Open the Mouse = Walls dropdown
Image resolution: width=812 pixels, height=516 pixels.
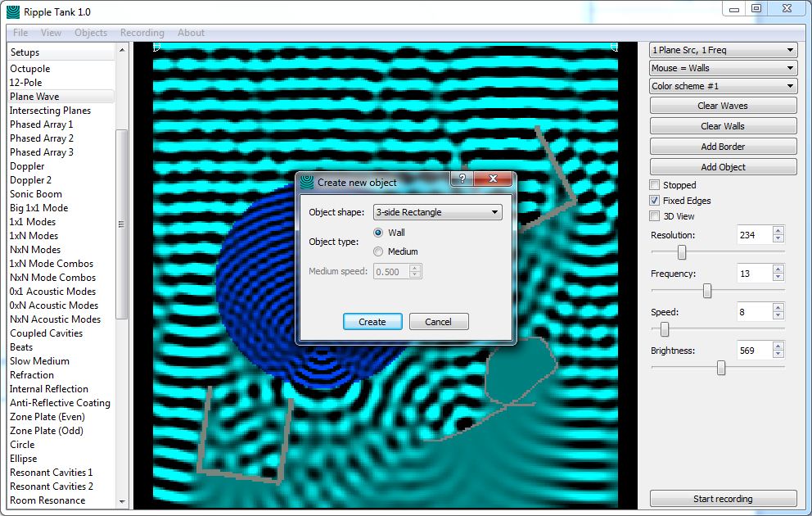(723, 68)
